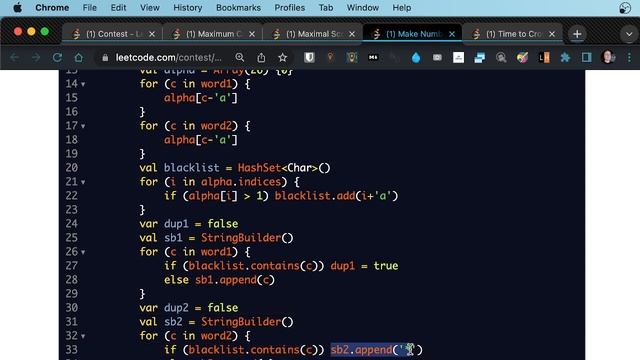Open the gold badge shield extension
This screenshot has height=360, width=640.
tap(352, 58)
